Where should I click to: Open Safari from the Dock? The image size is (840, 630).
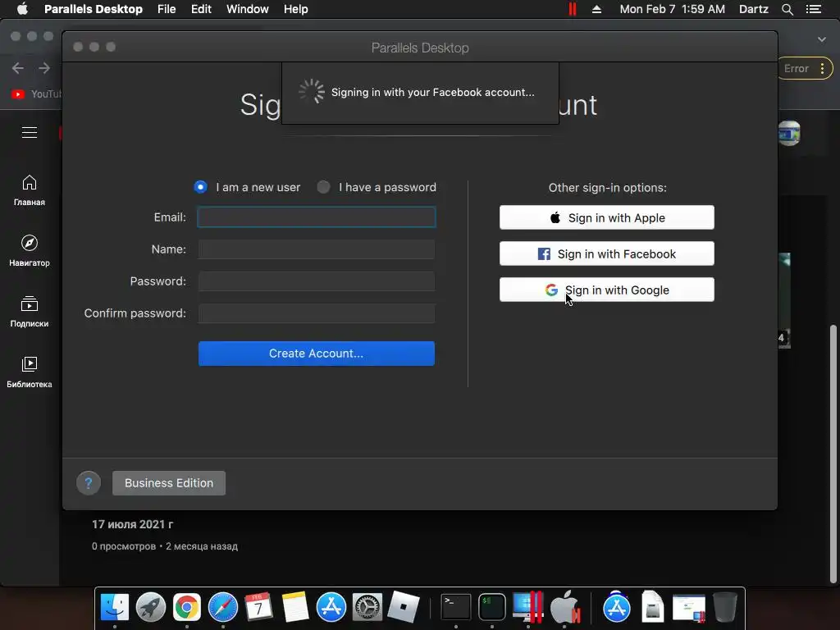click(223, 607)
